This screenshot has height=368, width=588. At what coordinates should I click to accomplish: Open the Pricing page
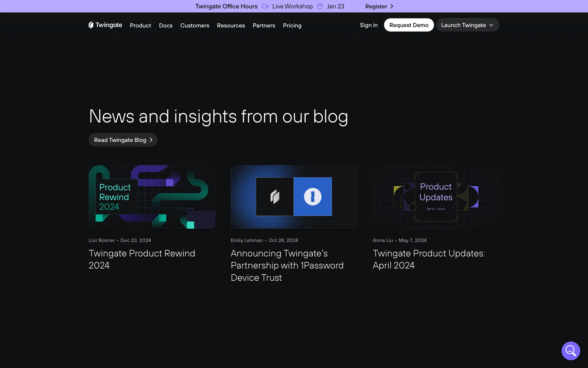[x=292, y=25]
